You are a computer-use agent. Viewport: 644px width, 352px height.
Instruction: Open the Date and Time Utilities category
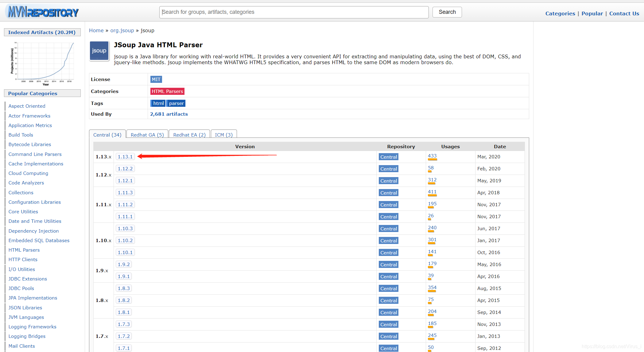pos(35,221)
